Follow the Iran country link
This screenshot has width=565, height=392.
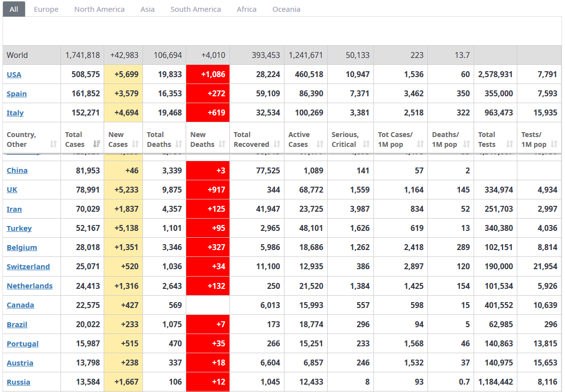coord(14,209)
